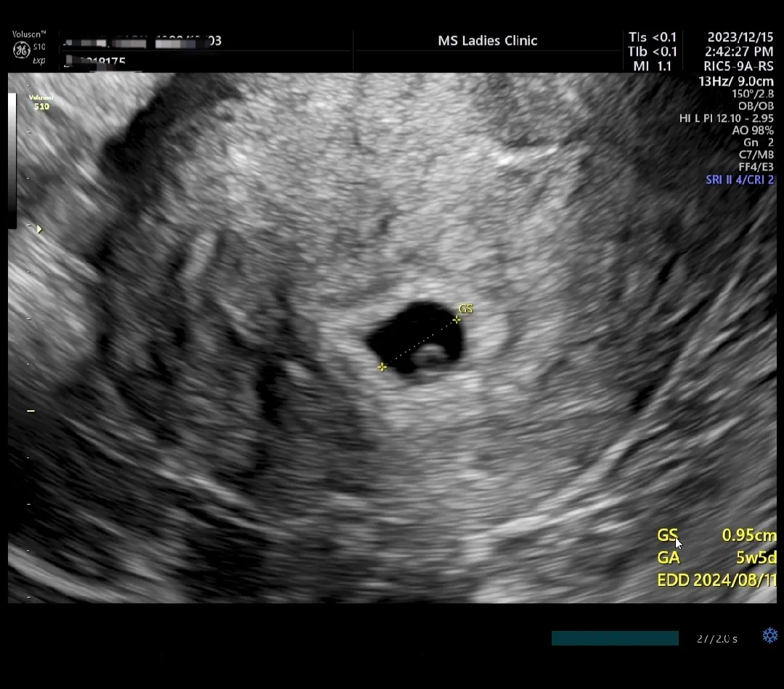This screenshot has height=689, width=784.
Task: Click the probe name RIC5-9A-RS
Action: pos(738,66)
